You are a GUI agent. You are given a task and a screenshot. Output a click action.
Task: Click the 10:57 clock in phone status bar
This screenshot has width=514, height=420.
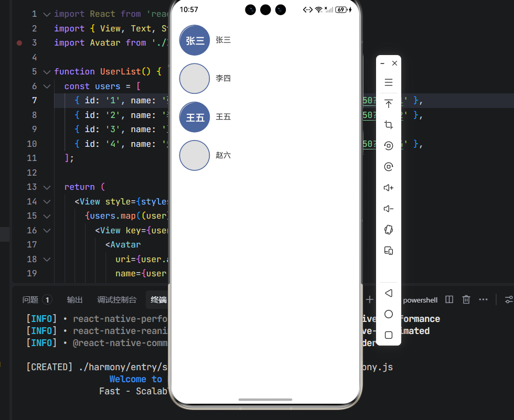tap(189, 9)
